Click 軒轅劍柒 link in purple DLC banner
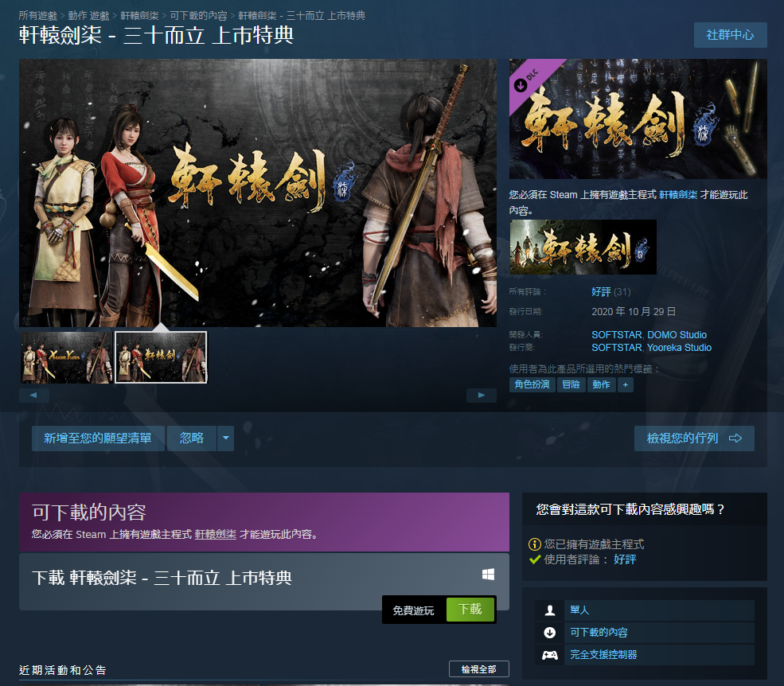The width and height of the screenshot is (784, 686). 216,534
